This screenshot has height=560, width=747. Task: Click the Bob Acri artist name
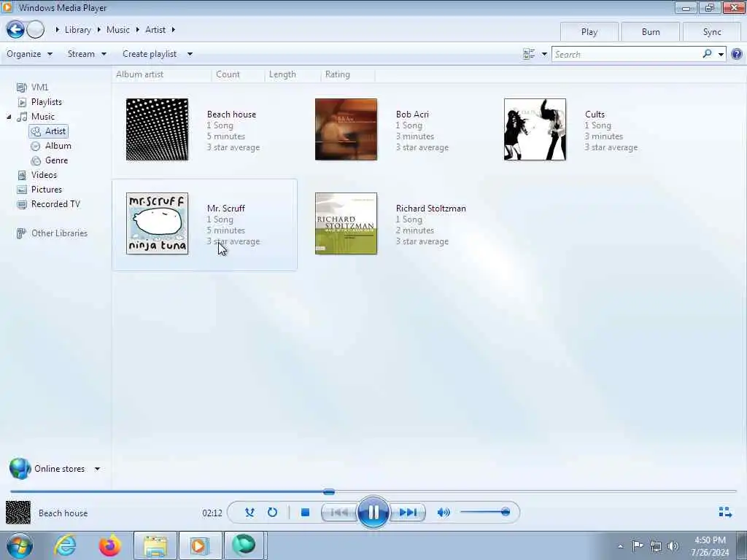tap(412, 114)
